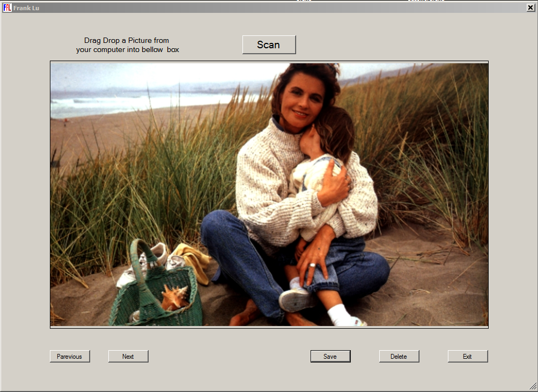Click the app icon in title bar
The width and height of the screenshot is (538, 392).
coord(7,8)
